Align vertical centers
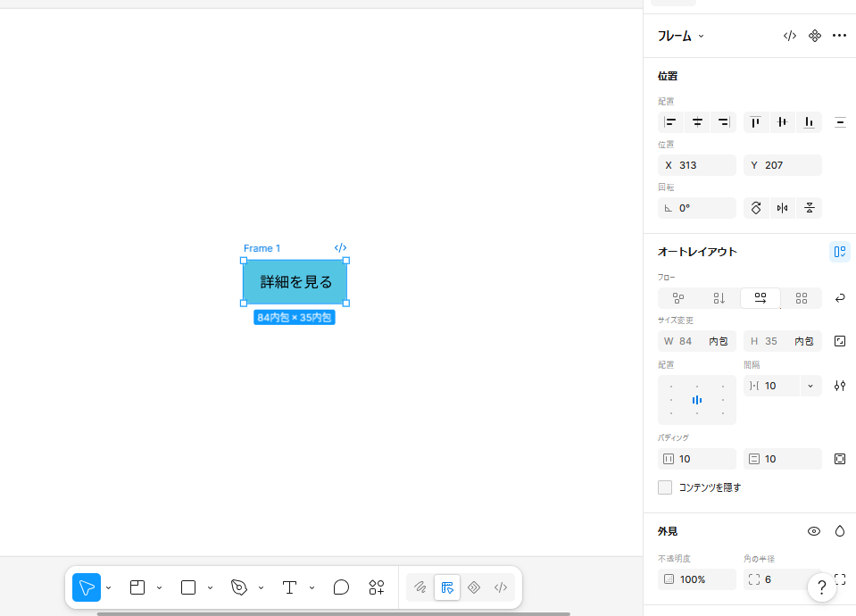The image size is (856, 616). tap(782, 122)
